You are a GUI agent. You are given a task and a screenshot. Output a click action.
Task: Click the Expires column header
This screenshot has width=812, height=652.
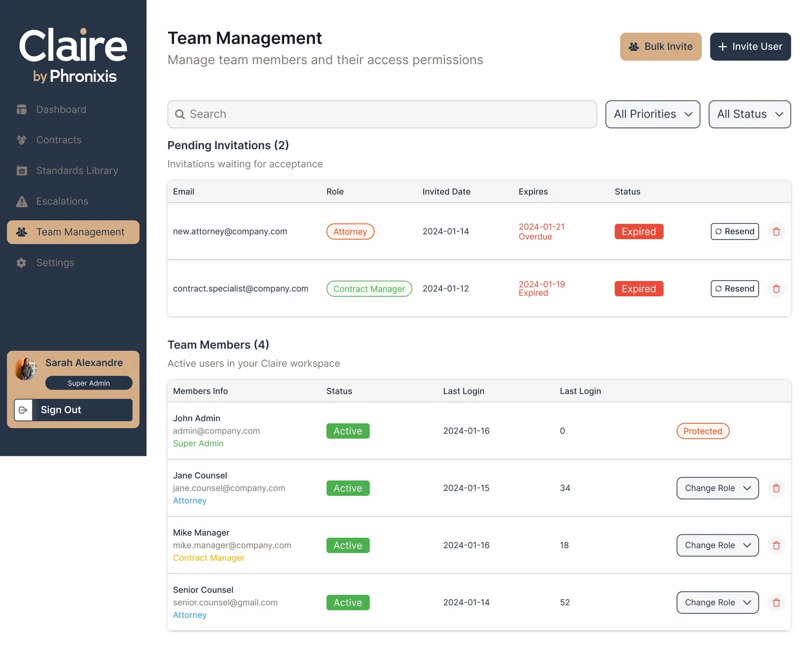[x=533, y=192]
